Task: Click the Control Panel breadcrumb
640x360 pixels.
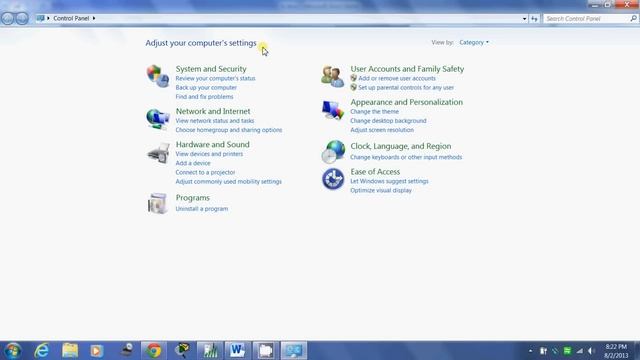Action: point(71,18)
